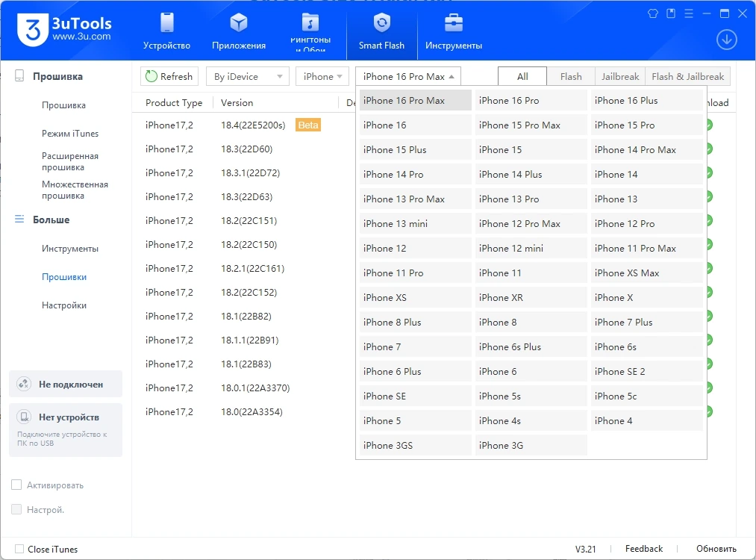
Task: Open the title bar list menu icon
Action: (x=689, y=13)
